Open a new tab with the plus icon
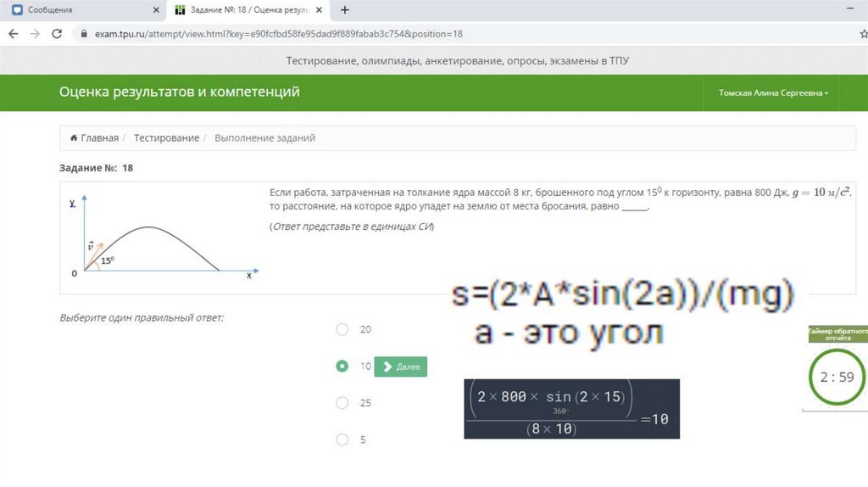Screen dimensions: 868x487 pyautogui.click(x=344, y=10)
